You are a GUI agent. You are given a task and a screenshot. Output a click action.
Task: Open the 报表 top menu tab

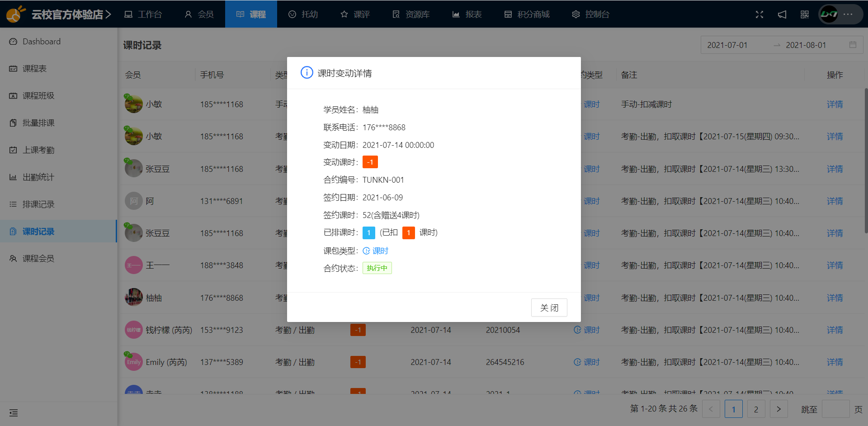point(467,14)
